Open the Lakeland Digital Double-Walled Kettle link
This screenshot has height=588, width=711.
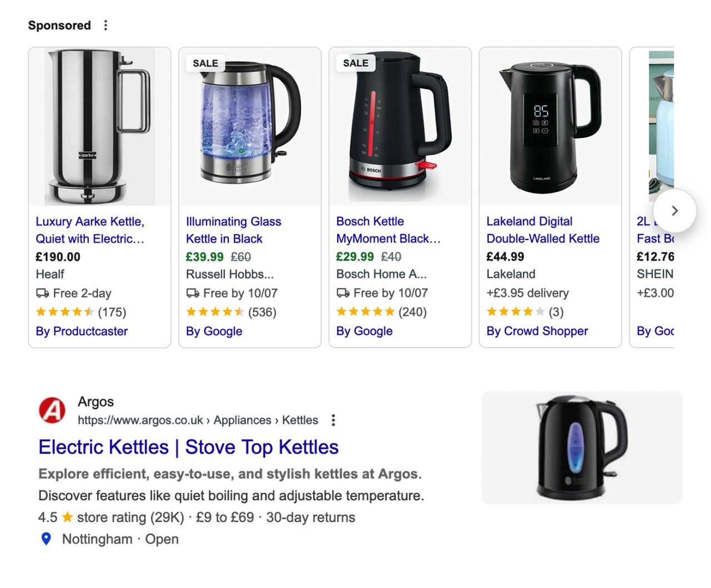543,230
